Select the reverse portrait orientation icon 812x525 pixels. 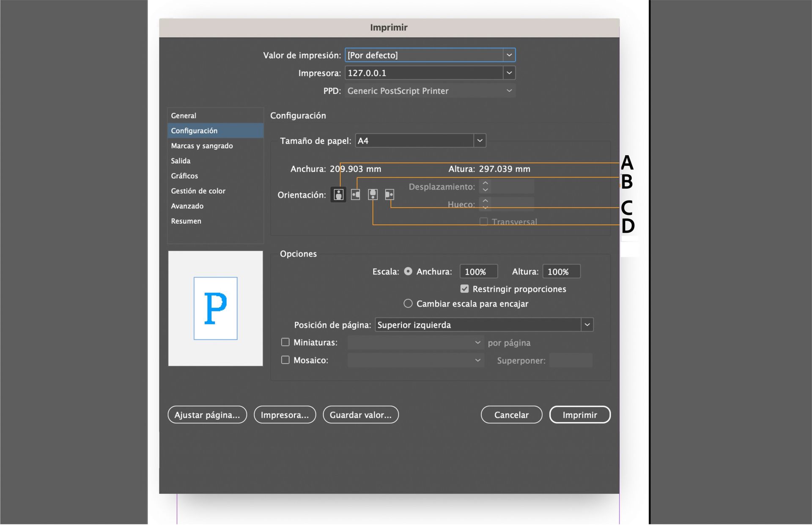coord(372,195)
